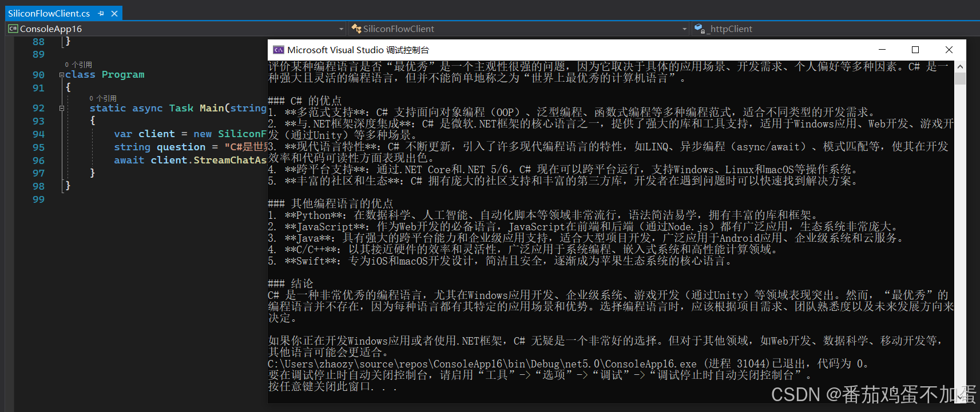Image resolution: width=980 pixels, height=412 pixels.
Task: Click the 'Program' class name in code
Action: coord(123,75)
